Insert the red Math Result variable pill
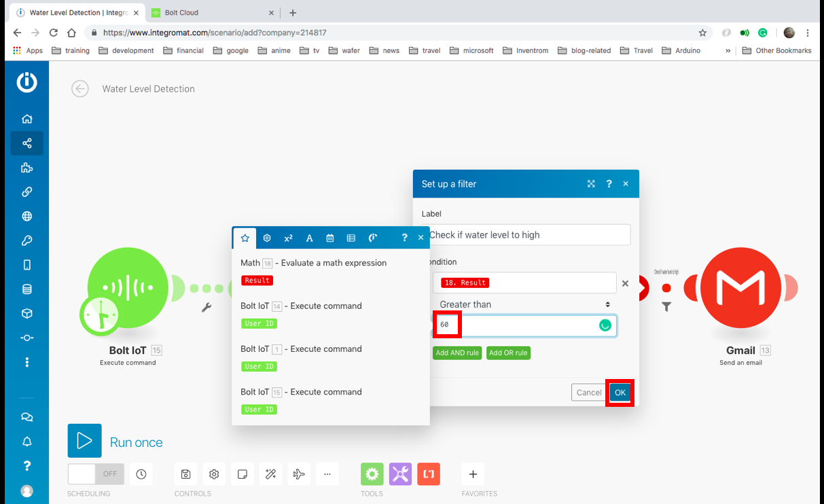The image size is (824, 504). [257, 281]
